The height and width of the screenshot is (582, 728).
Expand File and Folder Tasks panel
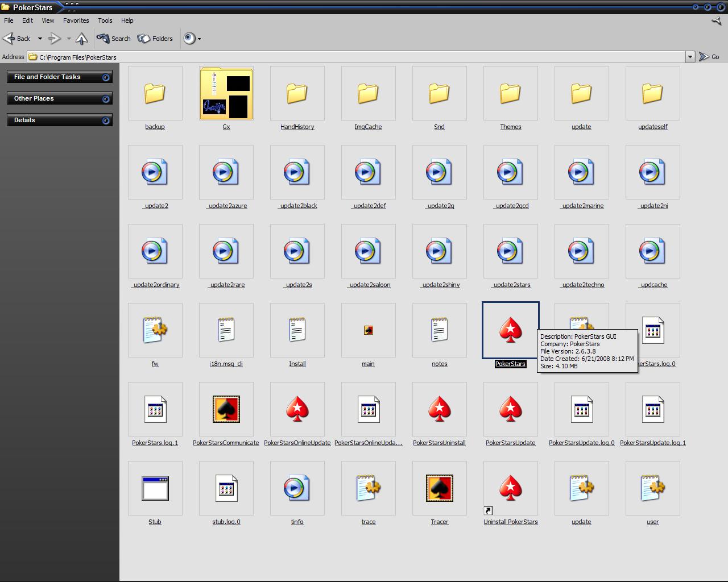click(60, 77)
